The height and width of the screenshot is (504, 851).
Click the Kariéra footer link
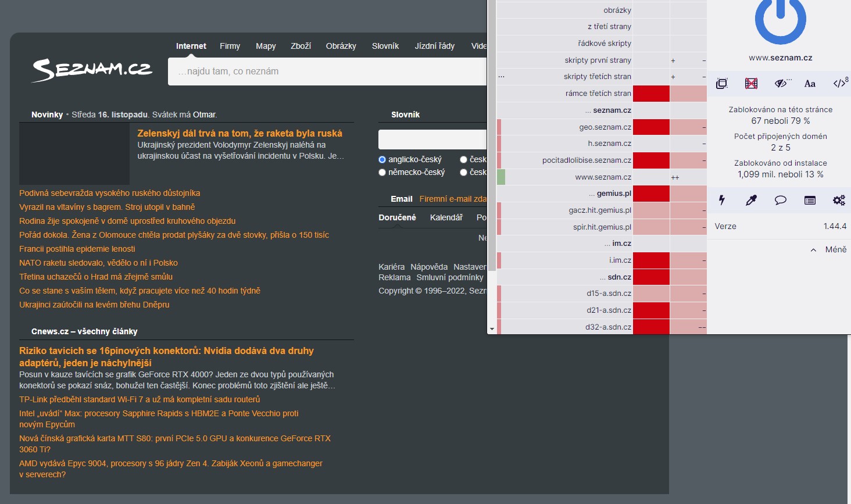(392, 267)
